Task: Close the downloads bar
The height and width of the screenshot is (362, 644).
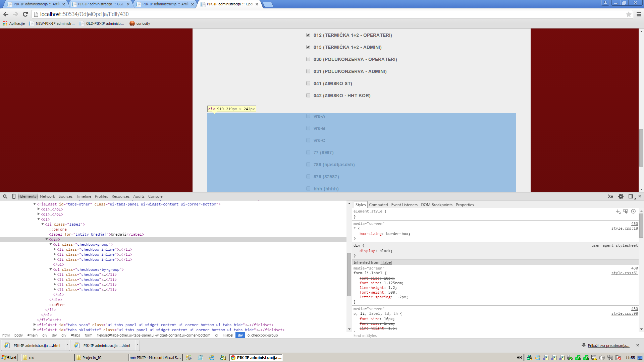Action: click(x=638, y=345)
